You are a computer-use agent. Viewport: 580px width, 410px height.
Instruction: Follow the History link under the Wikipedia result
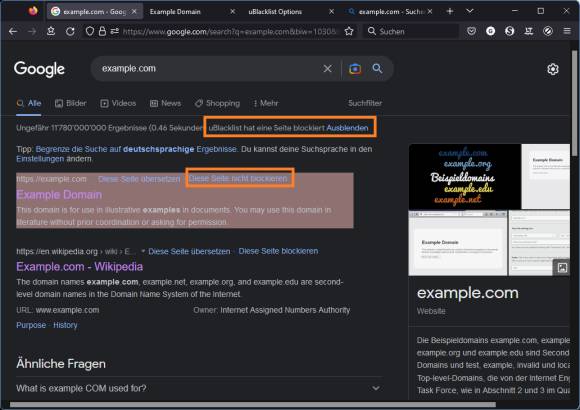[65, 325]
